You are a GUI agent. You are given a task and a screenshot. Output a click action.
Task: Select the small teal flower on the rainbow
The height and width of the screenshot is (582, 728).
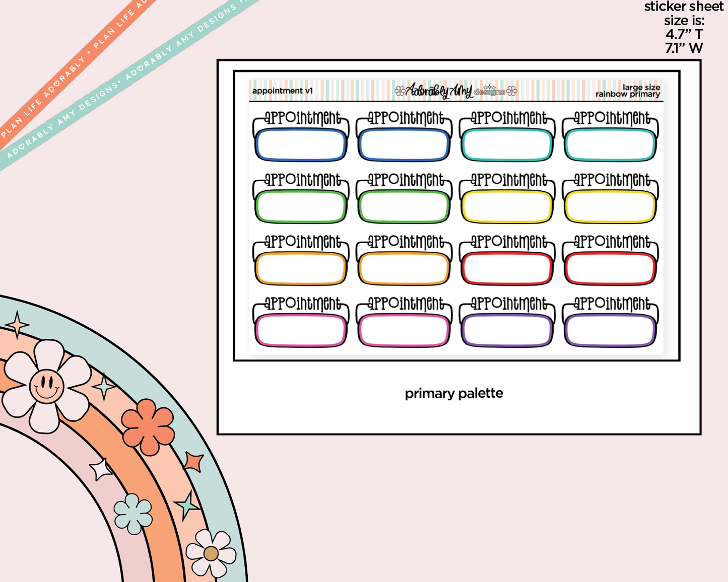133,514
